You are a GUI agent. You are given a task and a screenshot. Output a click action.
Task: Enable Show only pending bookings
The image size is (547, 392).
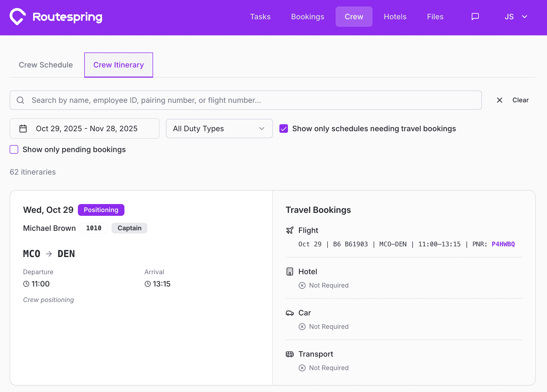tap(14, 149)
